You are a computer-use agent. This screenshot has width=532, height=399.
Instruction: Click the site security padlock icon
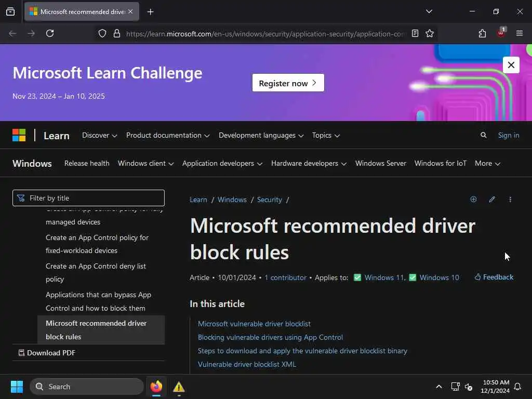tap(117, 33)
